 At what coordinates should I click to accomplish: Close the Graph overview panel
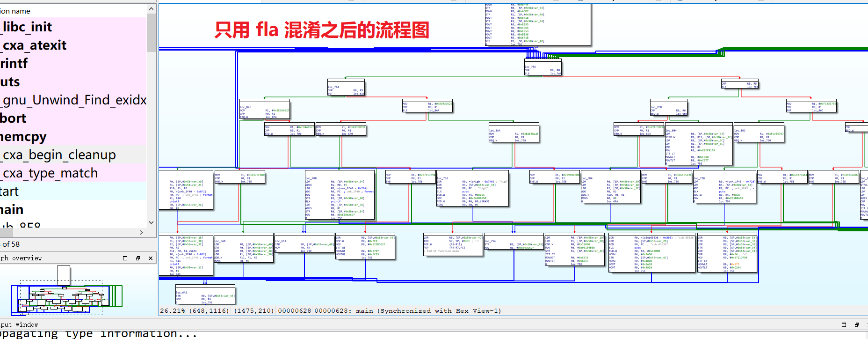pos(151,258)
